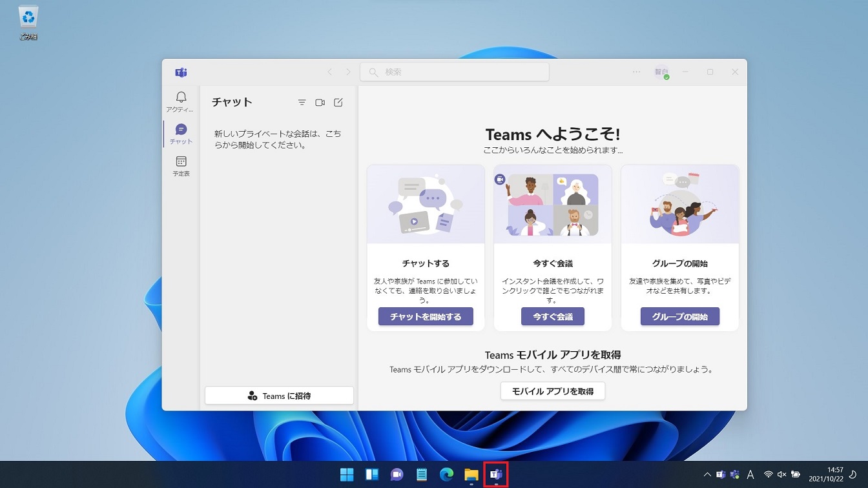Maximize the Teams window

(710, 72)
